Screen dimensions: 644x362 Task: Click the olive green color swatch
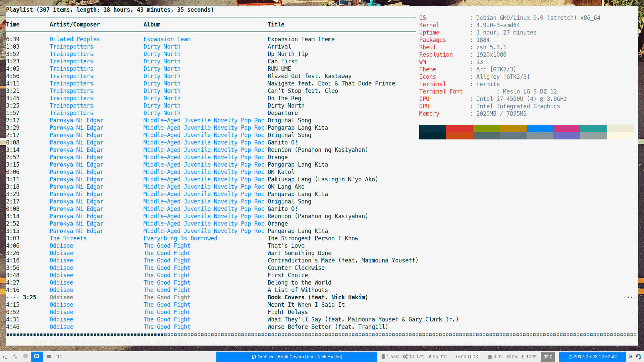[486, 128]
